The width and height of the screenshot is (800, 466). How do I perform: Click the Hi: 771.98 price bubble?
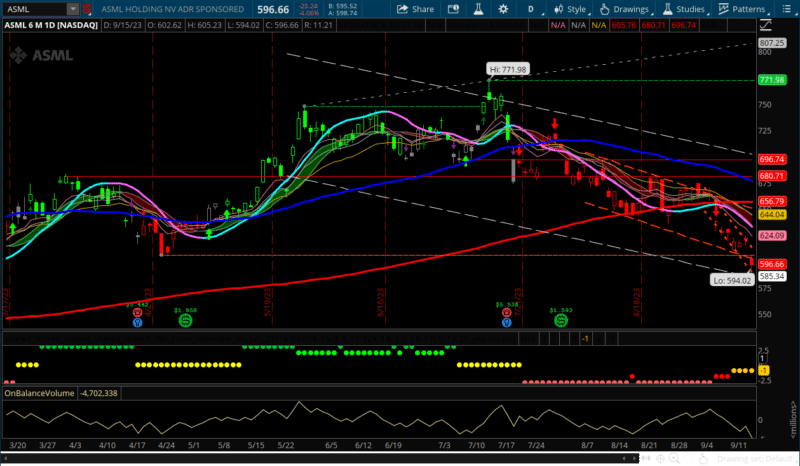point(508,69)
